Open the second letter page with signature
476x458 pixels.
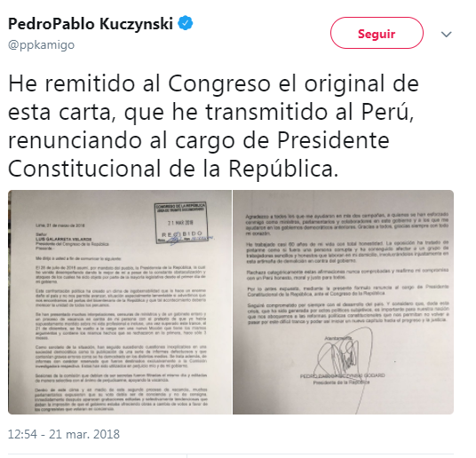343,302
